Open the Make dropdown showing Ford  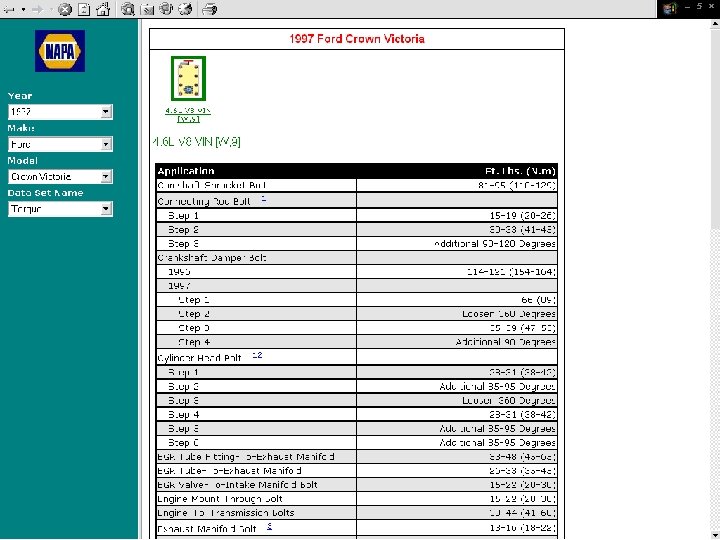(x=60, y=144)
